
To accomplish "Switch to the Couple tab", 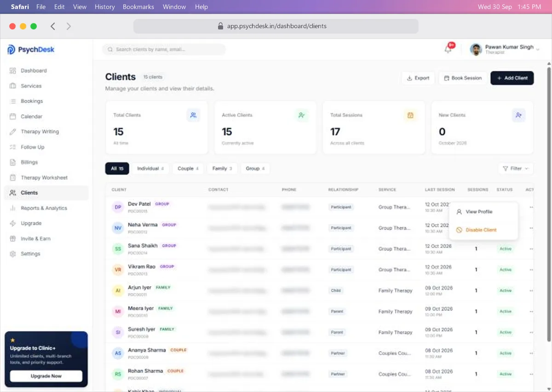I will 188,168.
